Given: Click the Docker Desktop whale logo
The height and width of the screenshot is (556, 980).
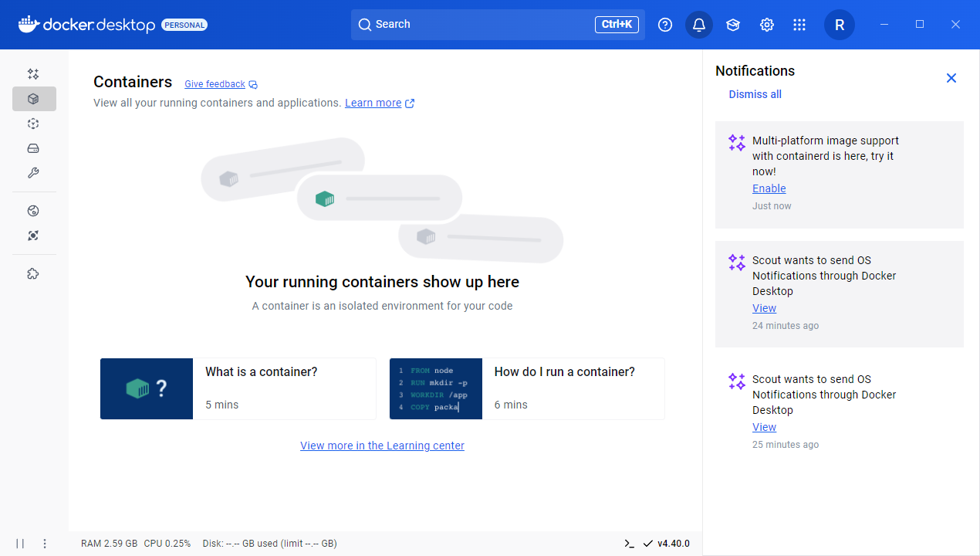Looking at the screenshot, I should coord(29,25).
